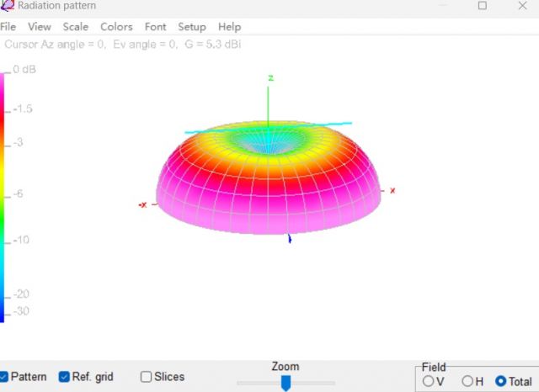
Task: Click the 0 dB scale label
Action: (x=24, y=69)
